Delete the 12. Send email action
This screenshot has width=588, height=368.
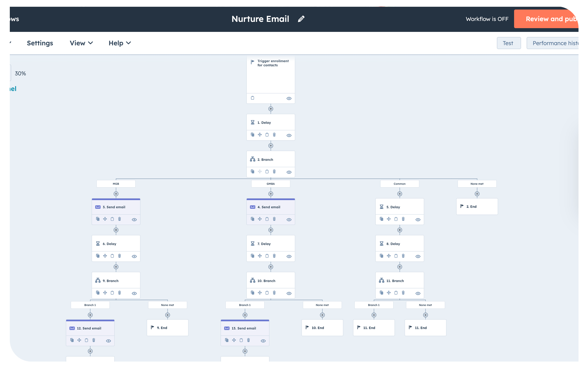tap(94, 340)
